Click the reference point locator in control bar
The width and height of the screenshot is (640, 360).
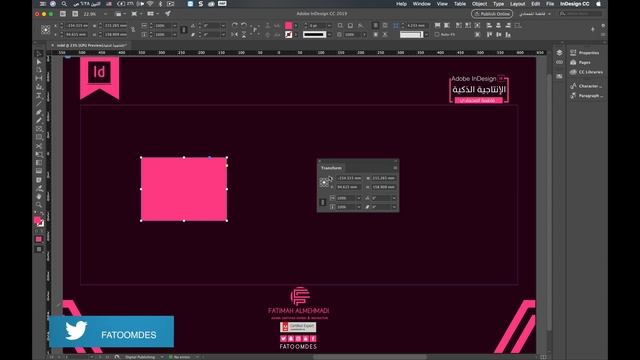46,30
